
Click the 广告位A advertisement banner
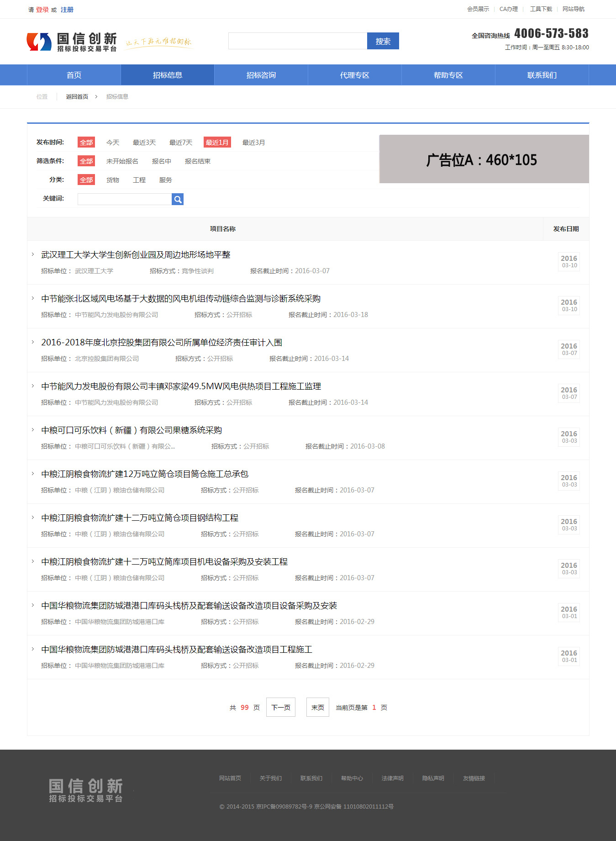[484, 159]
